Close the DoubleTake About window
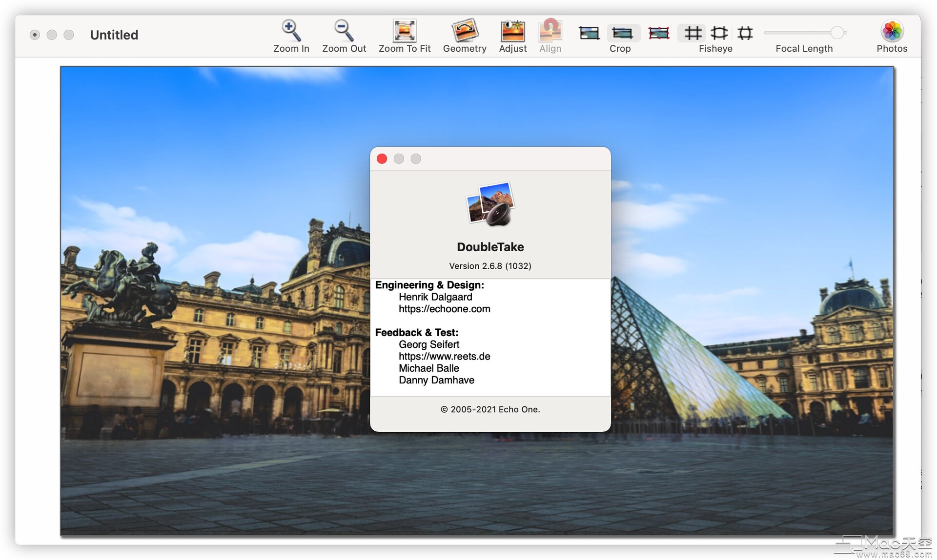Image resolution: width=937 pixels, height=560 pixels. point(382,159)
